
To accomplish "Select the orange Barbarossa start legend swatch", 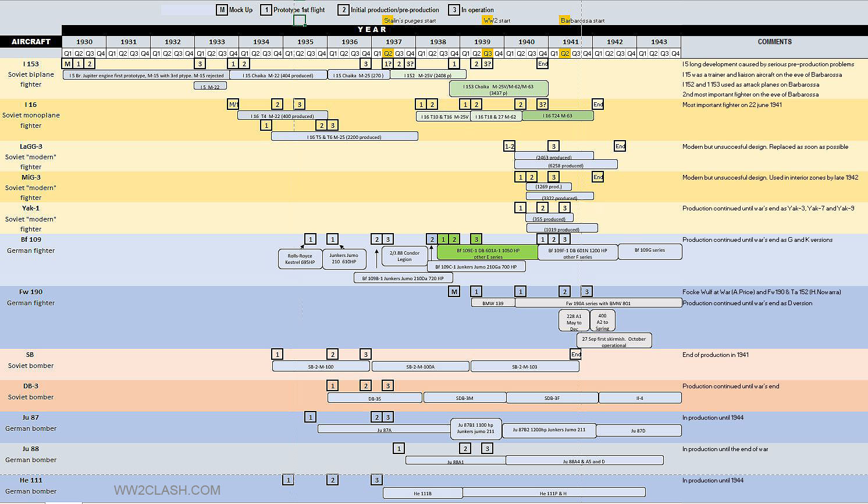I will coord(564,20).
